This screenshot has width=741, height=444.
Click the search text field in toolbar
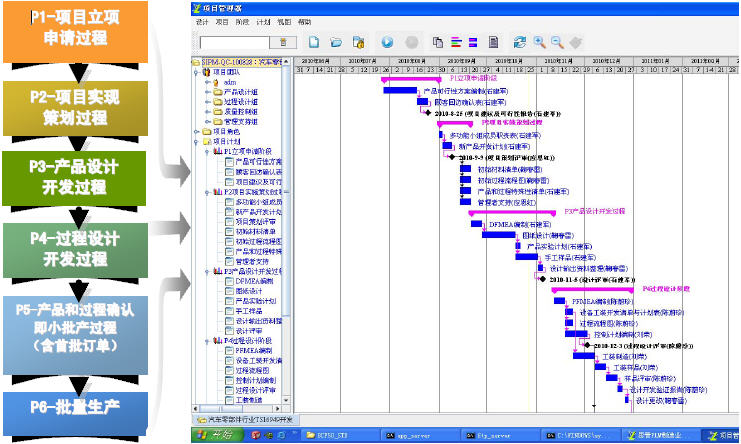coord(236,42)
